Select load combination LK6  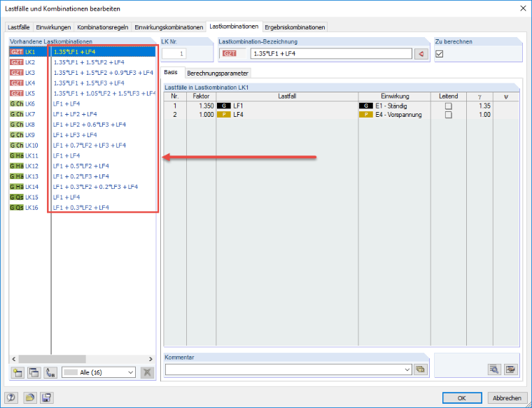coord(83,104)
